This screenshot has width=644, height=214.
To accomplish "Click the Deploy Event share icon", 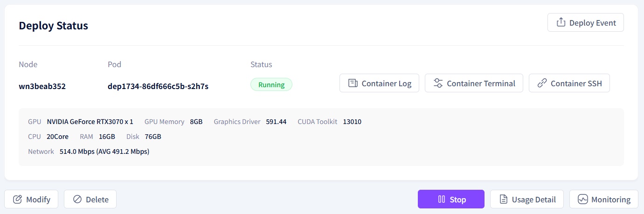I will (561, 22).
